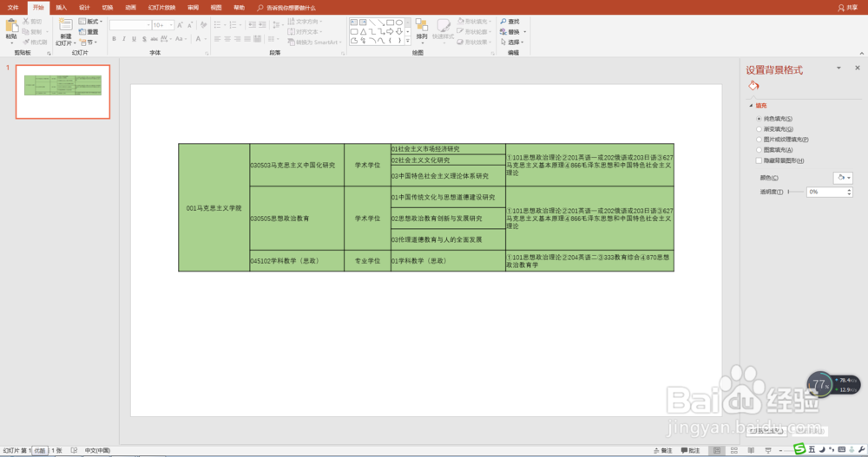Viewport: 868px width, 457px height.
Task: Click the 重置 (Reset) slide button
Action: 89,32
